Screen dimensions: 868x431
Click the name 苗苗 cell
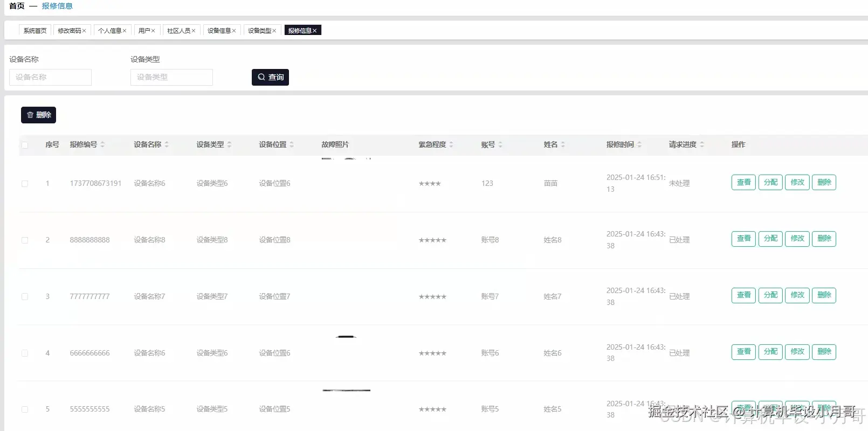point(550,183)
